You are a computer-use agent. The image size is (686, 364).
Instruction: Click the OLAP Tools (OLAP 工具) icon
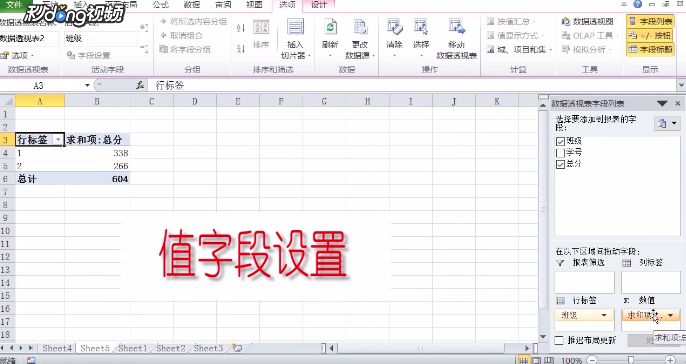566,35
